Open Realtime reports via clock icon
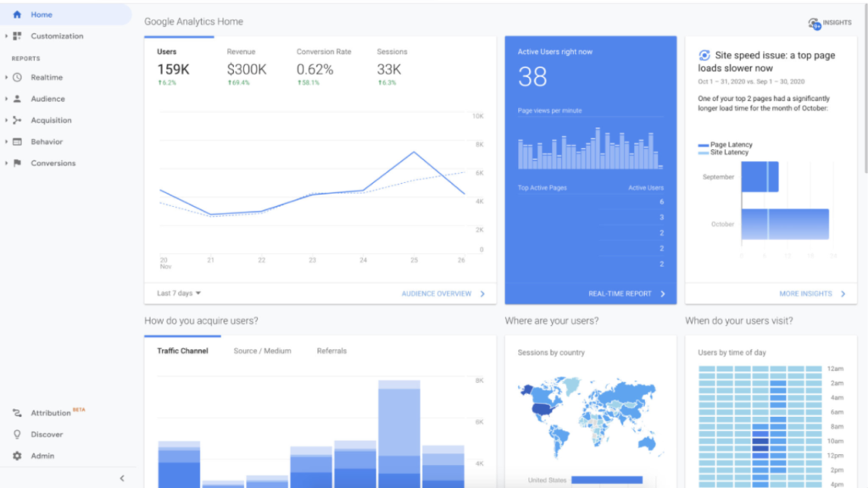The height and width of the screenshot is (488, 868). click(17, 77)
